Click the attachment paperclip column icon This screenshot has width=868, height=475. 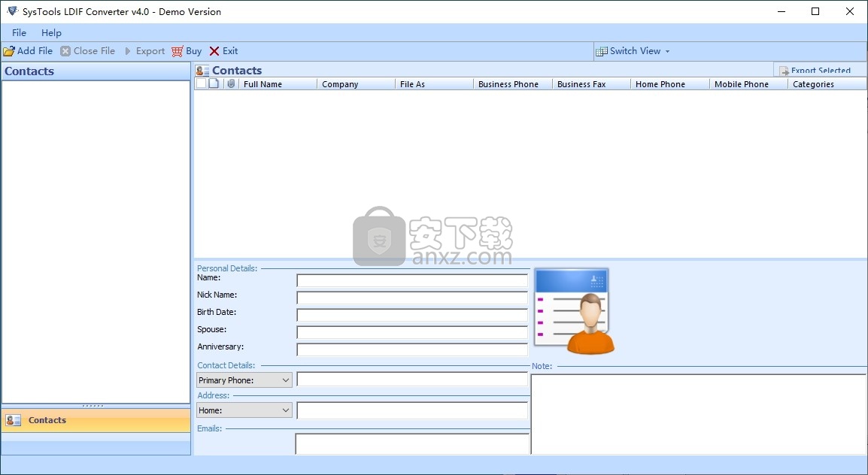(x=231, y=83)
